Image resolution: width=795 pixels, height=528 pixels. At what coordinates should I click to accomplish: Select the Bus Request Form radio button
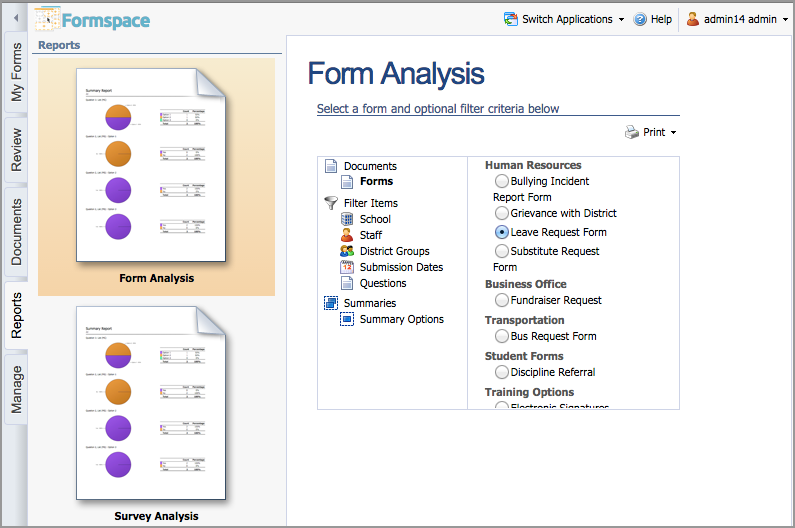[501, 336]
